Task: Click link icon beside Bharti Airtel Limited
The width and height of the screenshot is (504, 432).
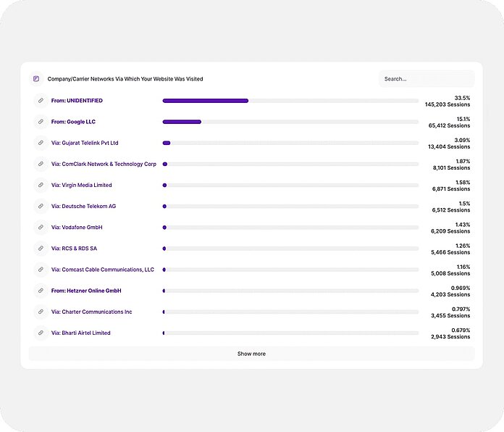Action: tap(41, 333)
